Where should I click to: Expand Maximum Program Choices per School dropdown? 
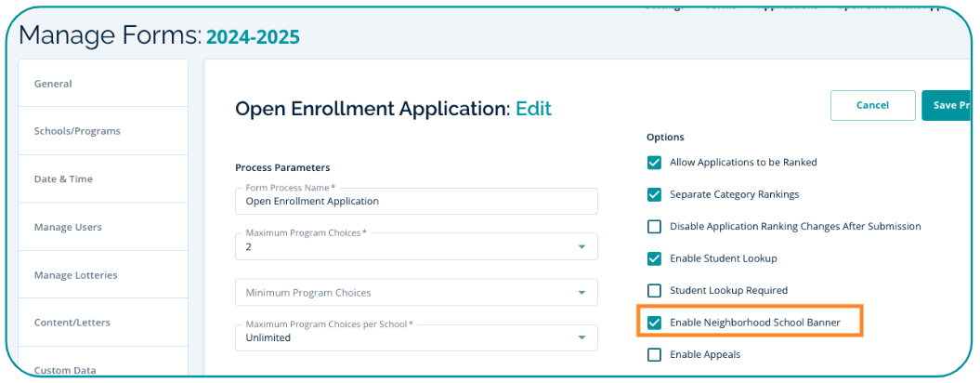coord(581,337)
